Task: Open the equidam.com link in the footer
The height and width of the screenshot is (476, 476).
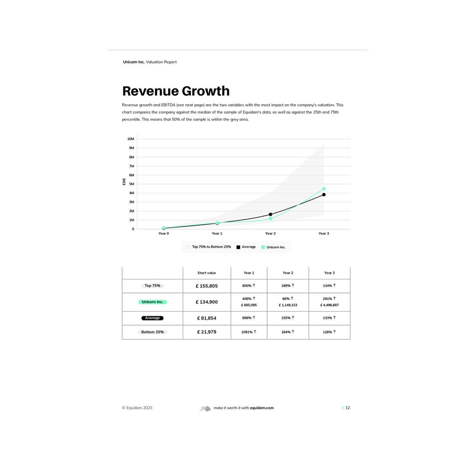Action: click(x=262, y=408)
